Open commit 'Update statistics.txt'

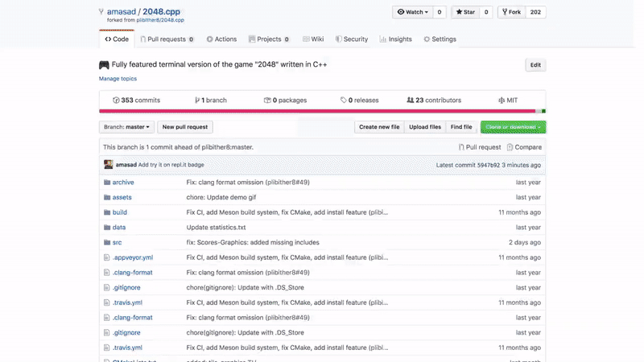coord(216,227)
